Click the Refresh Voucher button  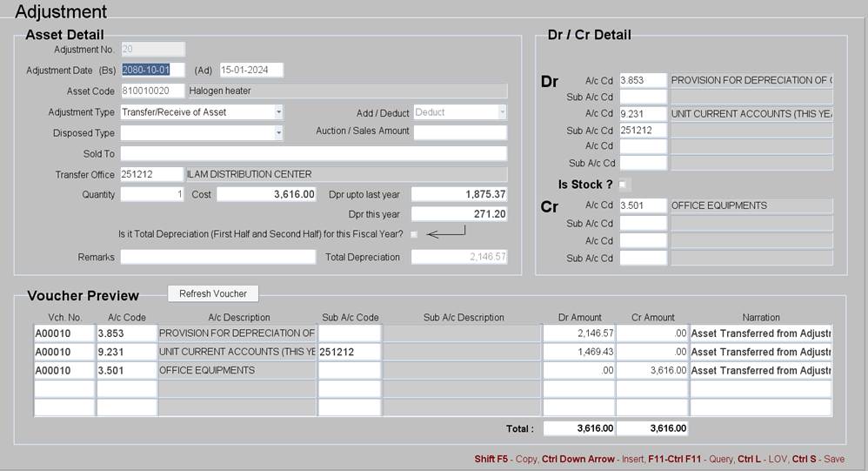[x=213, y=293]
